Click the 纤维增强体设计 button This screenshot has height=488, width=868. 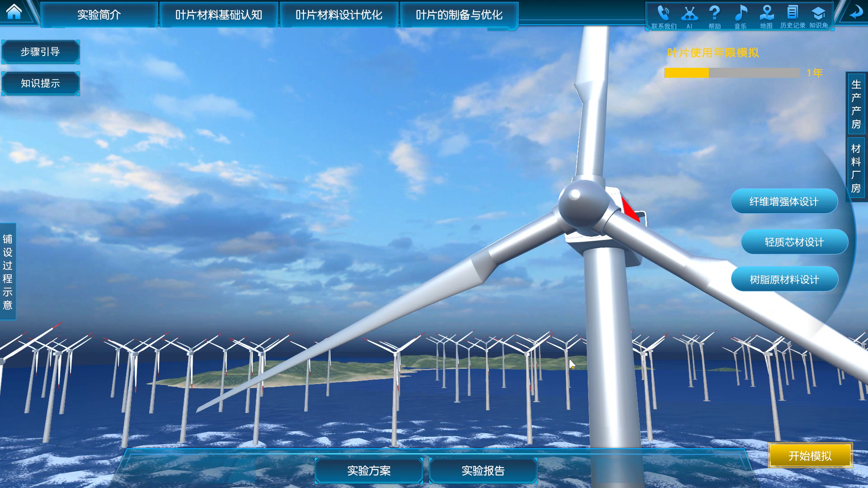pos(784,202)
